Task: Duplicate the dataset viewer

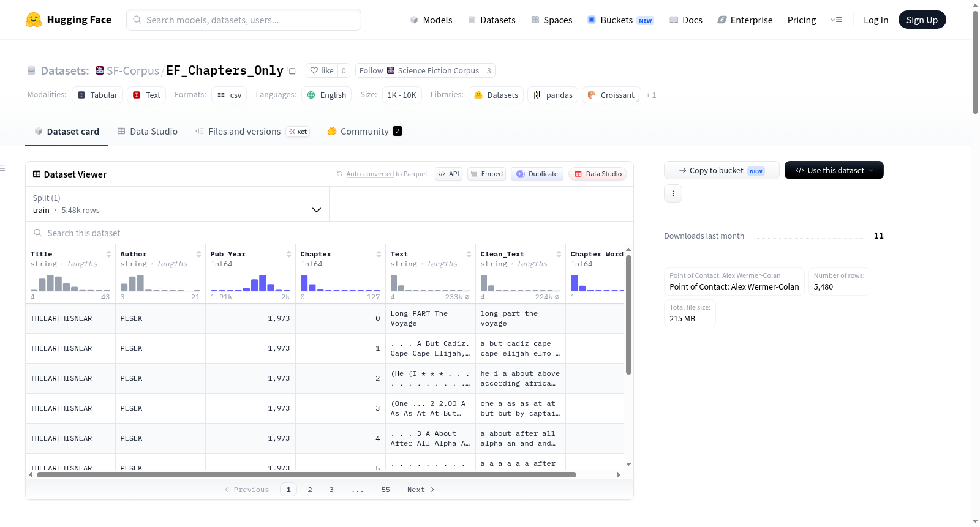Action: [537, 174]
